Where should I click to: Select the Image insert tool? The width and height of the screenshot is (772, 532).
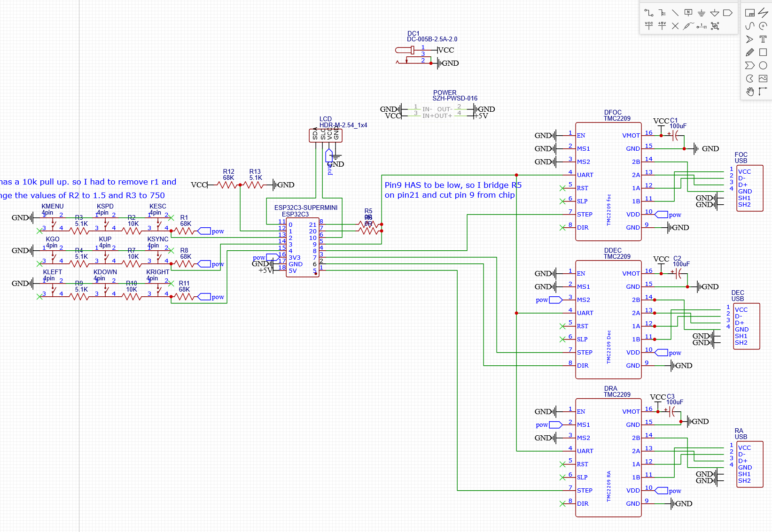coord(763,78)
